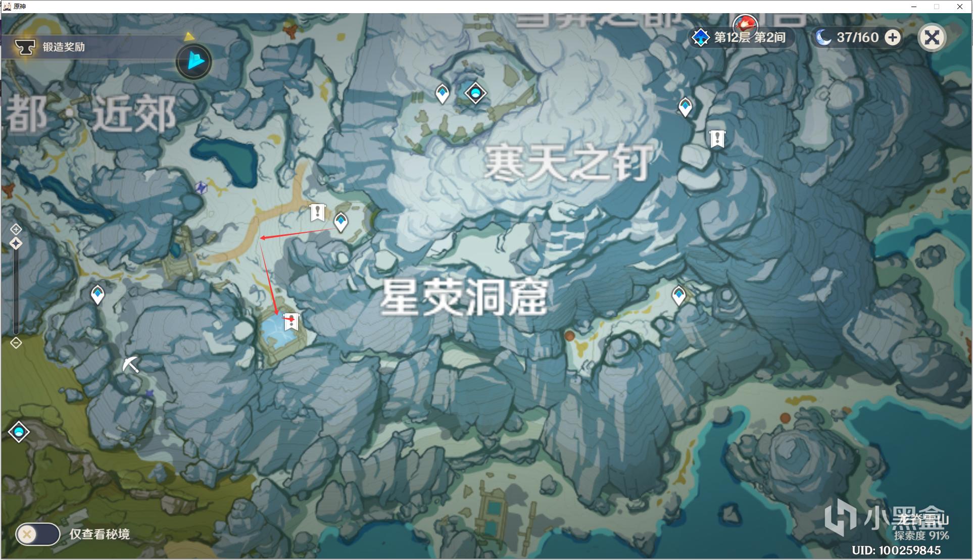Click the white pickaxe mining icon
973x560 pixels.
(x=131, y=364)
